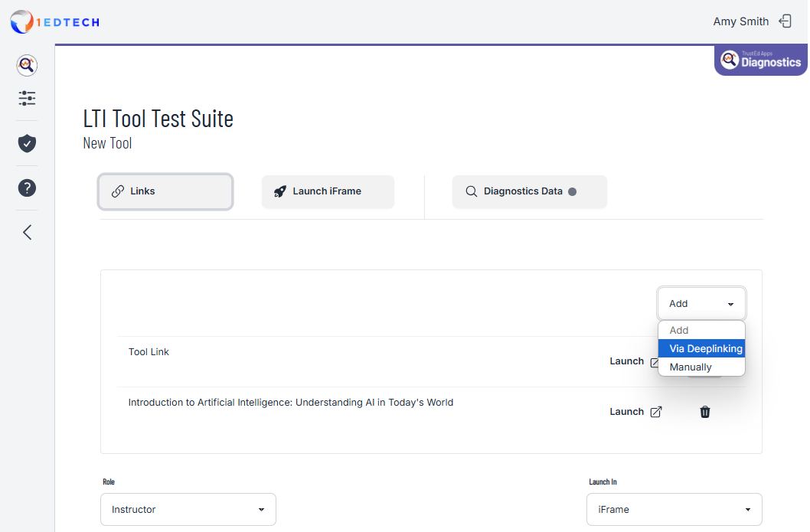
Task: Delete the Artificial Intelligence link via trash icon
Action: (x=704, y=411)
